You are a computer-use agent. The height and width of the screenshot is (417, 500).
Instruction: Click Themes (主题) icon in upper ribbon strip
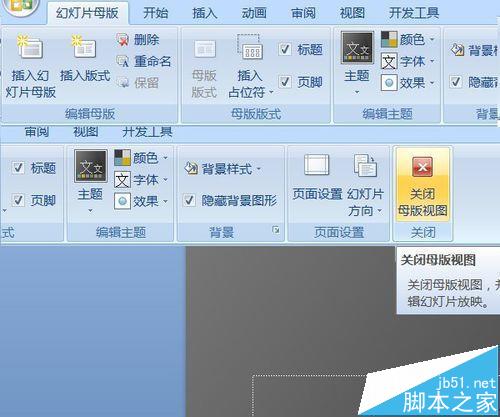[x=357, y=48]
